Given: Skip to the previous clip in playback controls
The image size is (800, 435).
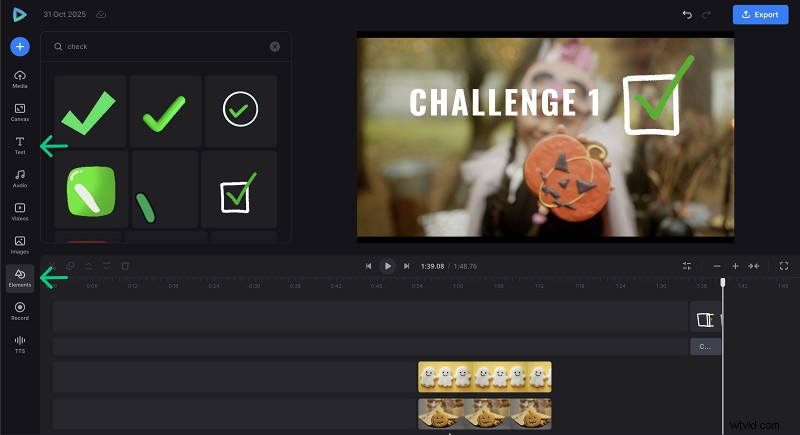Looking at the screenshot, I should click(x=368, y=266).
